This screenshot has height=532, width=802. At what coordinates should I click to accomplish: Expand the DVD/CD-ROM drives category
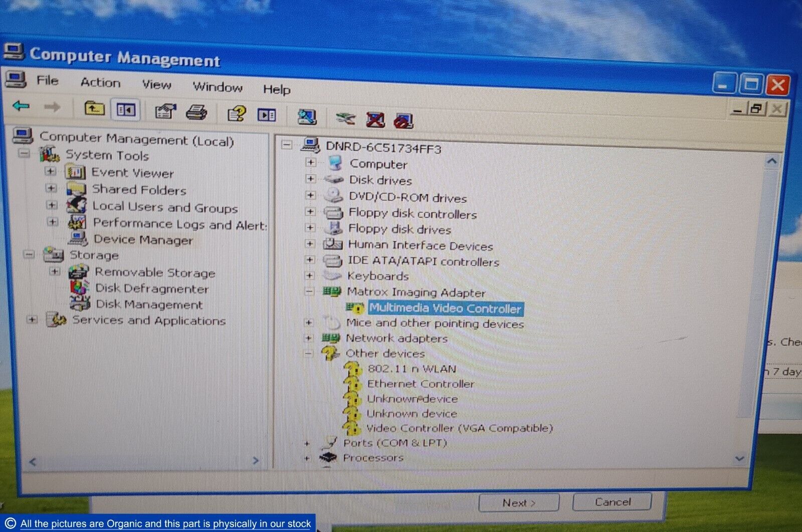[x=310, y=195]
